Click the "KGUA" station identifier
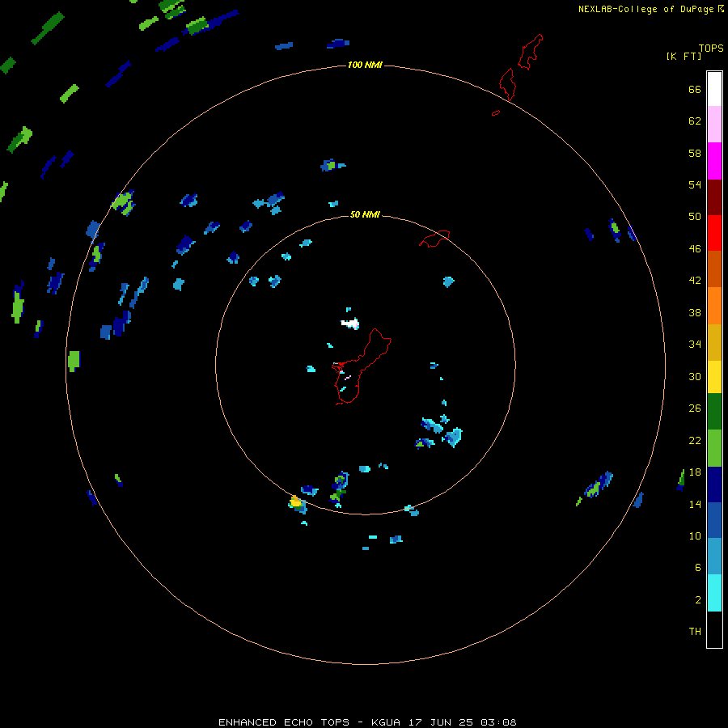The height and width of the screenshot is (728, 728). pos(385,722)
